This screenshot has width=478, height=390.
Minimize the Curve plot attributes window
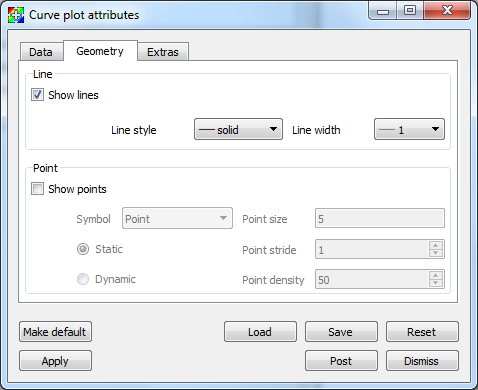(x=383, y=11)
